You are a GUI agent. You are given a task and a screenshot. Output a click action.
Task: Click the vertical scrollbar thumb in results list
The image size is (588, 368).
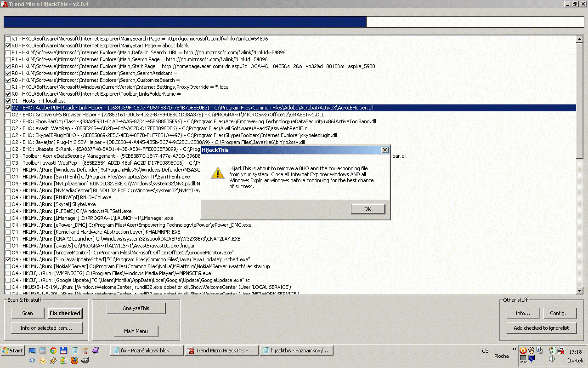click(579, 101)
